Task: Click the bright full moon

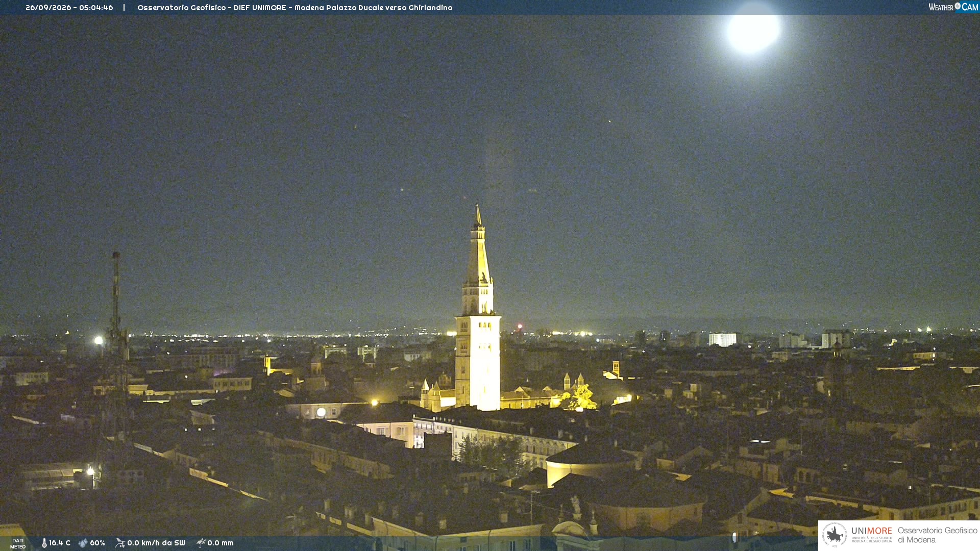Action: tap(753, 30)
